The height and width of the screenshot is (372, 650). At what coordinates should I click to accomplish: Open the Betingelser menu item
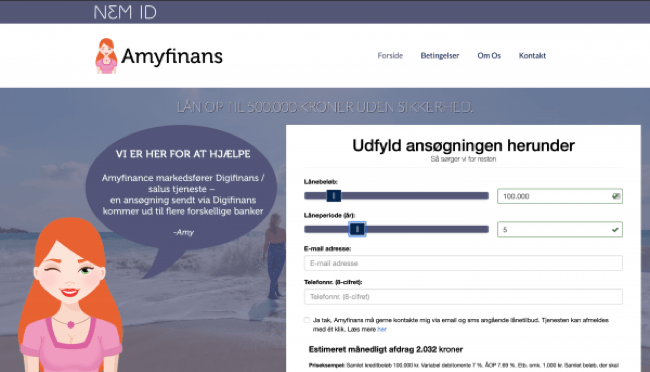[440, 56]
